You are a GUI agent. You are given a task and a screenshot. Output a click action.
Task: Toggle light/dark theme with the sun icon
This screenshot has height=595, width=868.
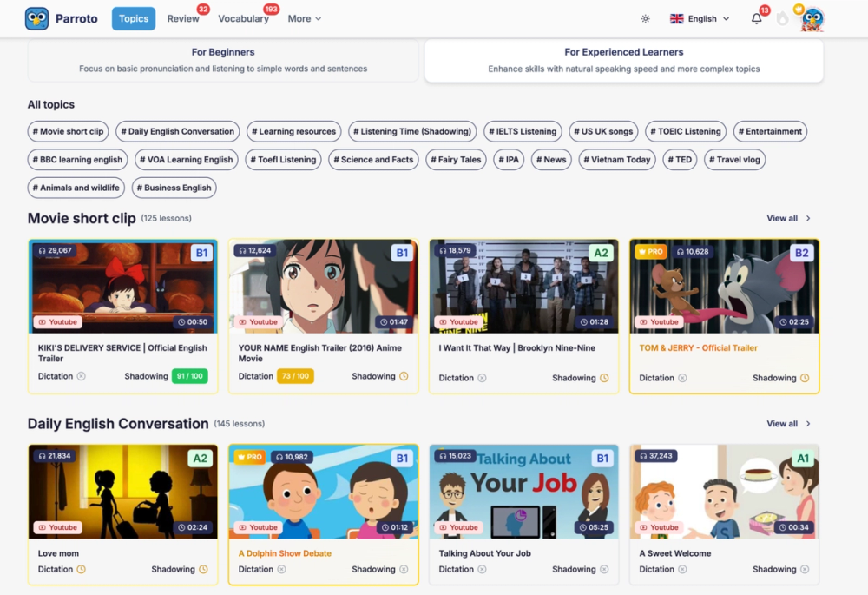(645, 17)
